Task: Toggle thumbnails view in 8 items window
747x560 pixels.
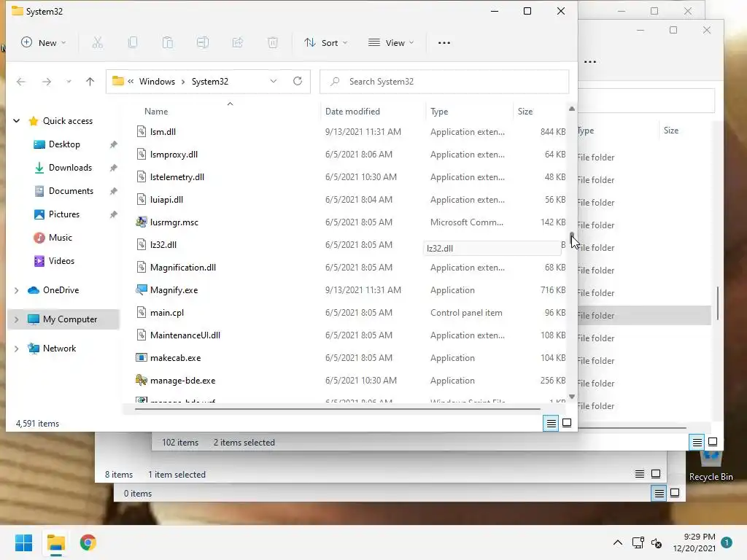Action: coord(656,474)
